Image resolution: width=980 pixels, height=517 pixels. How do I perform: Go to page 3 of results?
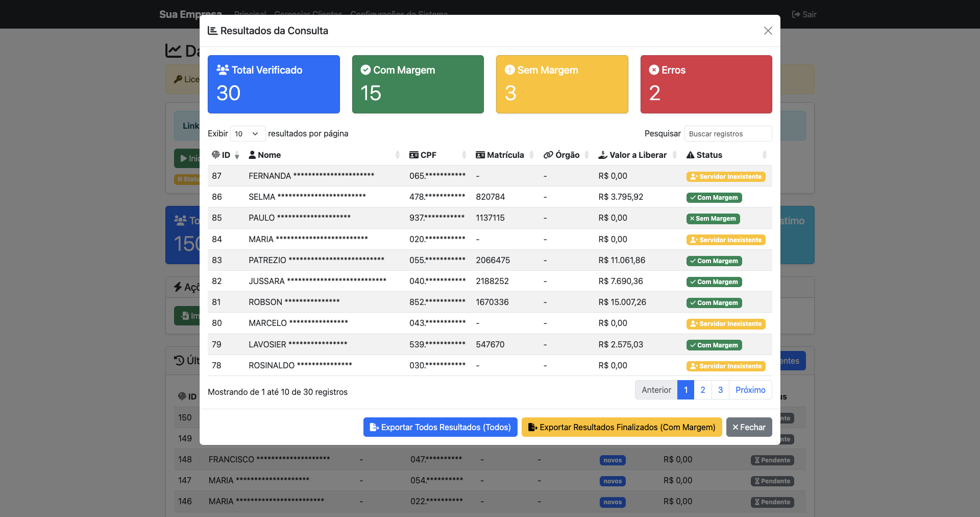click(x=720, y=390)
